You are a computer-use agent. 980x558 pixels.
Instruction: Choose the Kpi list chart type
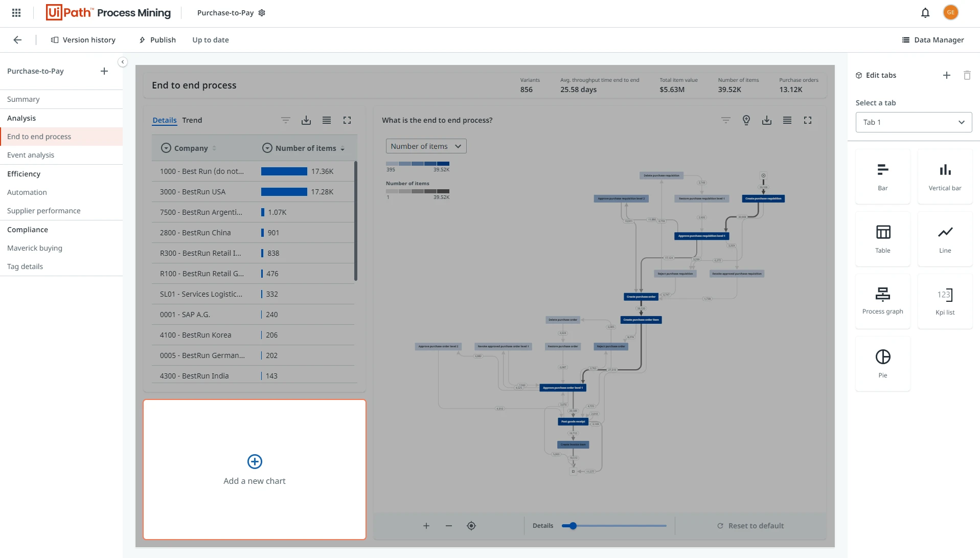[945, 301]
